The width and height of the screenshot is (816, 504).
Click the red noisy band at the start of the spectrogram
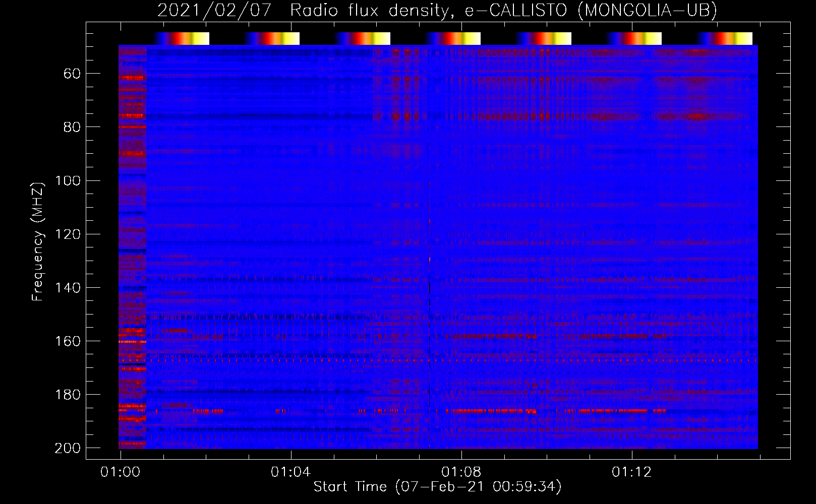(132, 247)
